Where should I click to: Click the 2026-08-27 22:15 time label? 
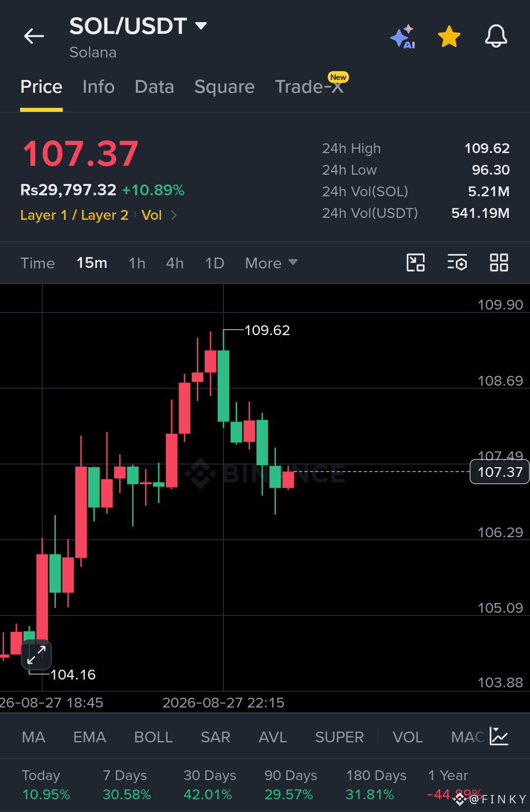pos(223,703)
